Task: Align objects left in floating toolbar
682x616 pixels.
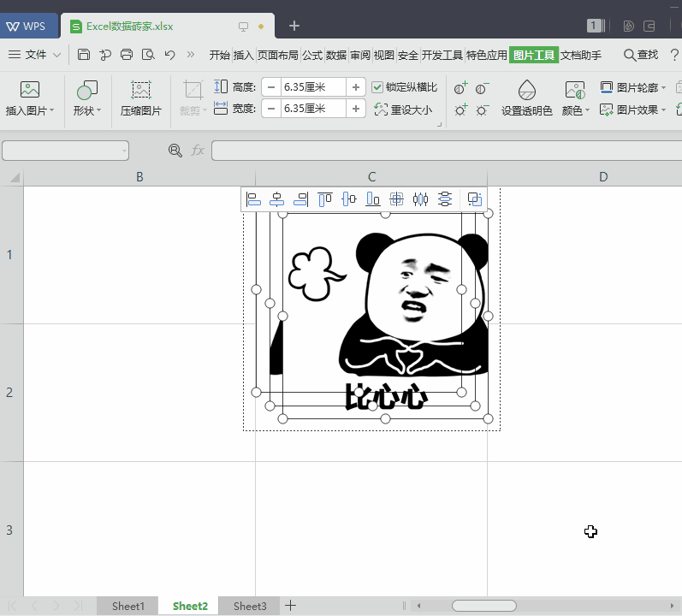Action: [x=254, y=199]
